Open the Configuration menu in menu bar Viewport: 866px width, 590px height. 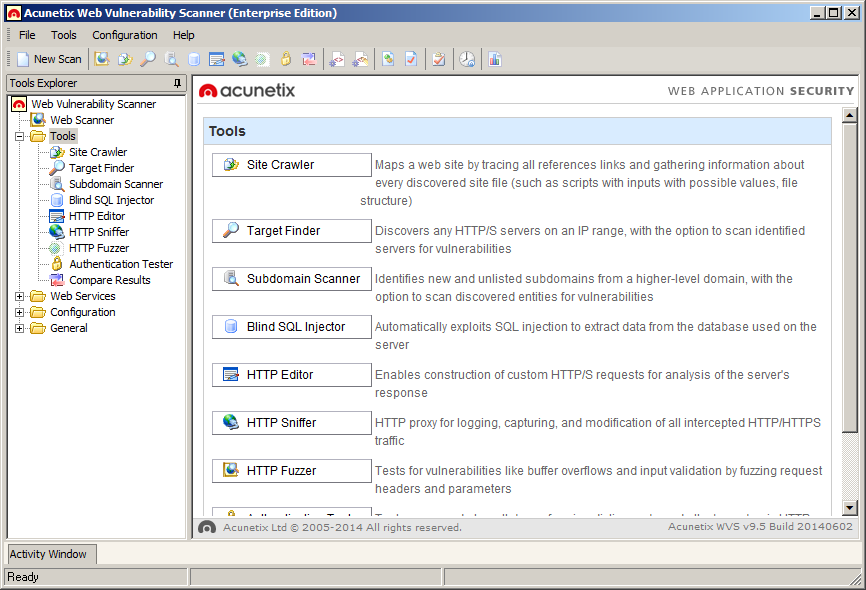coord(125,35)
